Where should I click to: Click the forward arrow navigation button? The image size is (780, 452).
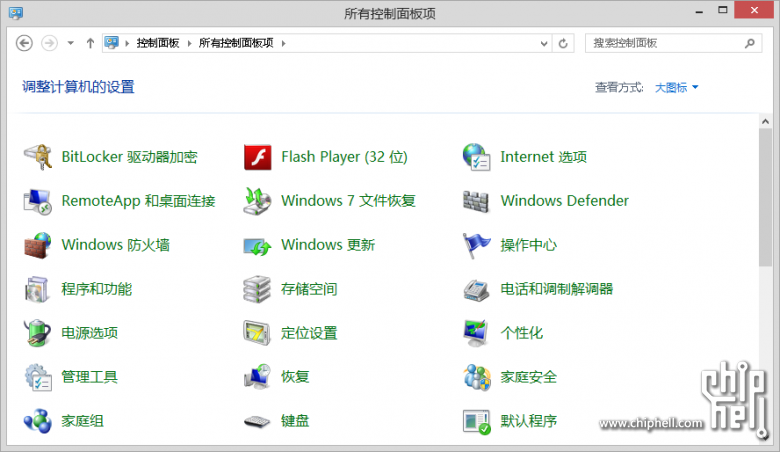[49, 43]
